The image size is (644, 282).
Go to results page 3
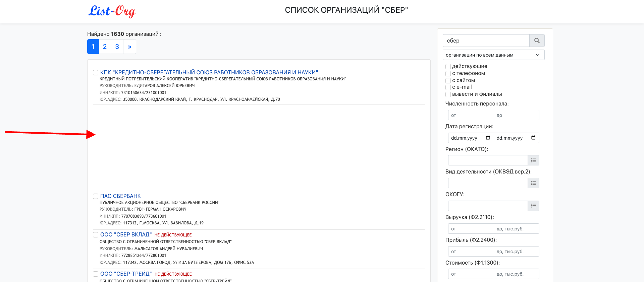tap(117, 47)
